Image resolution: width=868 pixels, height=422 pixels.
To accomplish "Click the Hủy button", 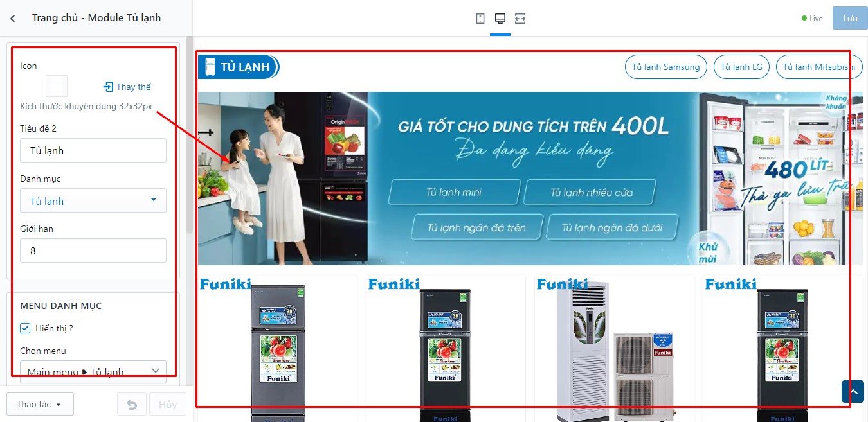I will click(168, 405).
